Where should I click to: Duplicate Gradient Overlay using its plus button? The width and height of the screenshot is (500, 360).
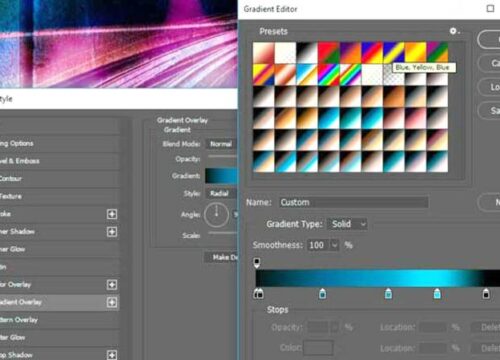click(x=112, y=302)
